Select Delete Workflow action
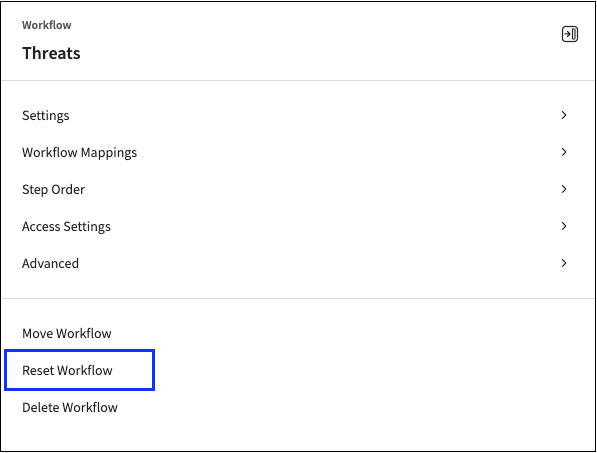The image size is (597, 453). point(70,407)
